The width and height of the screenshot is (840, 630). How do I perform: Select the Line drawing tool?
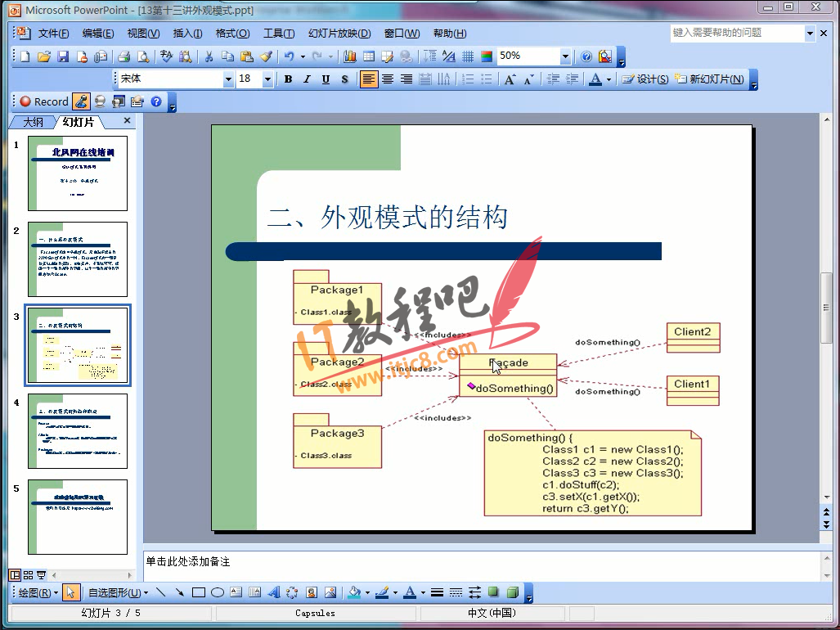(x=160, y=592)
